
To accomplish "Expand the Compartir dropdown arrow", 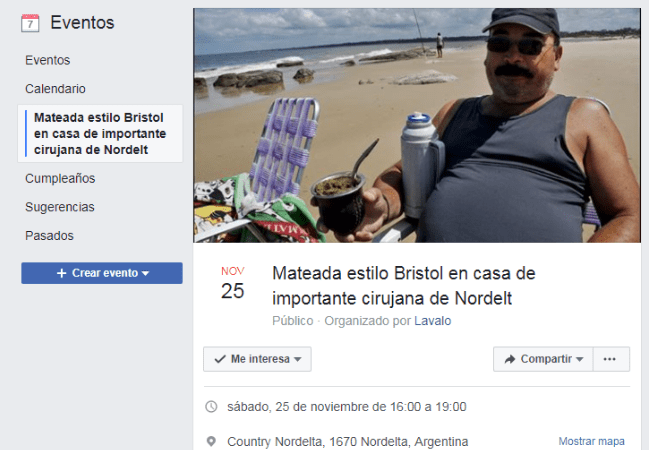I will click(x=579, y=359).
